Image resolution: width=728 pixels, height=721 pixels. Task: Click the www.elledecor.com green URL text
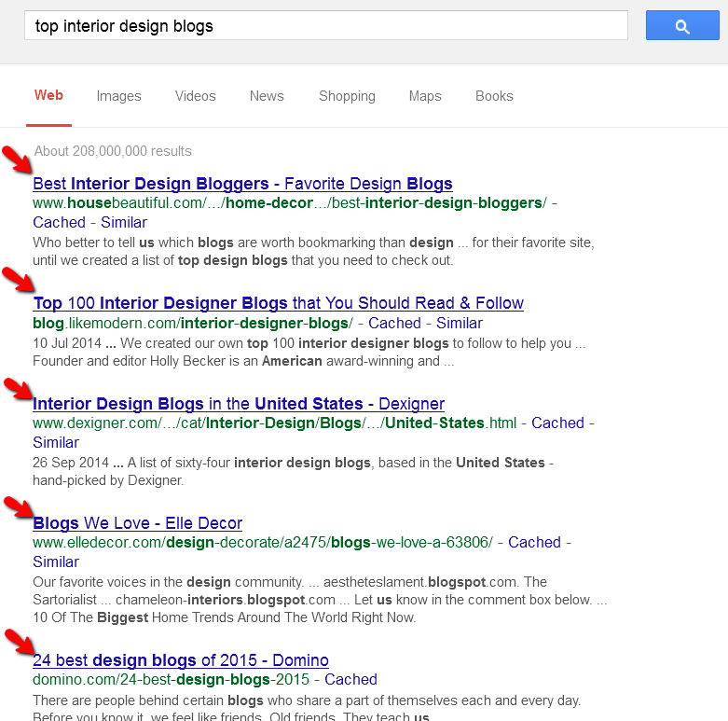(263, 542)
